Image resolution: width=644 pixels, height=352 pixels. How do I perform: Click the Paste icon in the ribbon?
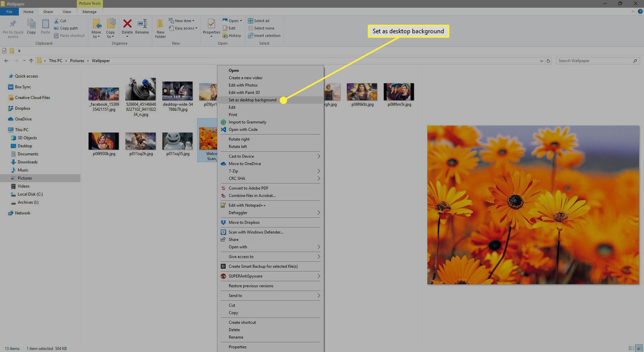click(46, 24)
